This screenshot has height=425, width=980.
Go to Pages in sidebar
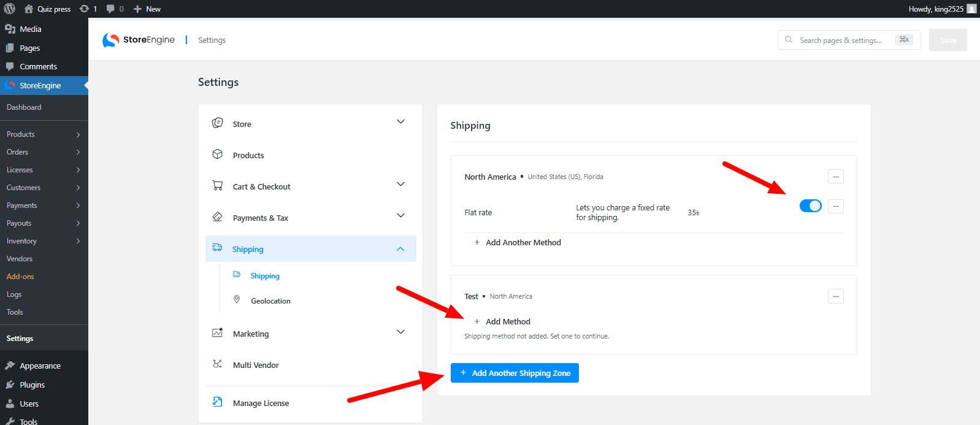(44, 48)
